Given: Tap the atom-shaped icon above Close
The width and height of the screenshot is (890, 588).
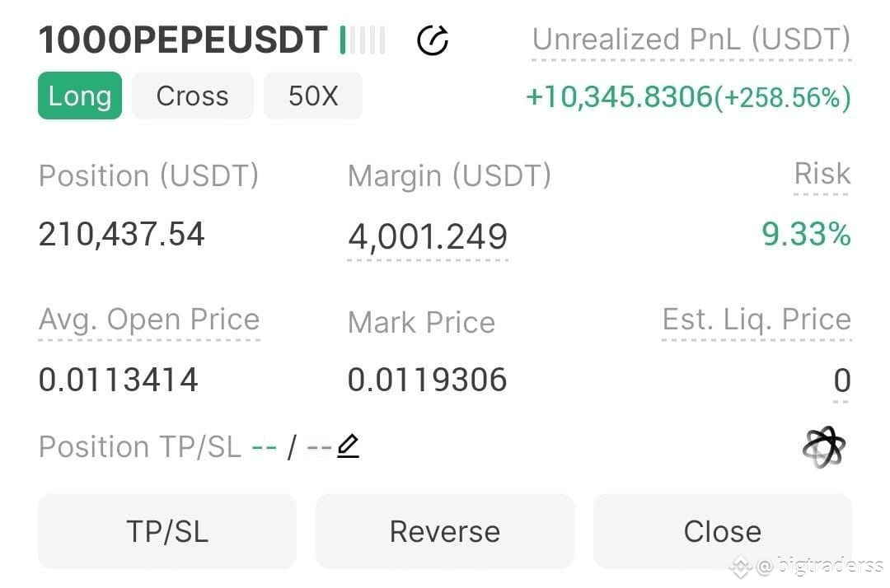Looking at the screenshot, I should (824, 447).
